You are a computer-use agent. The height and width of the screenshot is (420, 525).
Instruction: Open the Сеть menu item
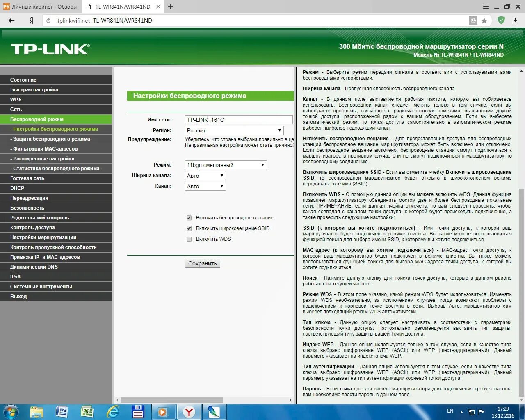[x=56, y=110]
